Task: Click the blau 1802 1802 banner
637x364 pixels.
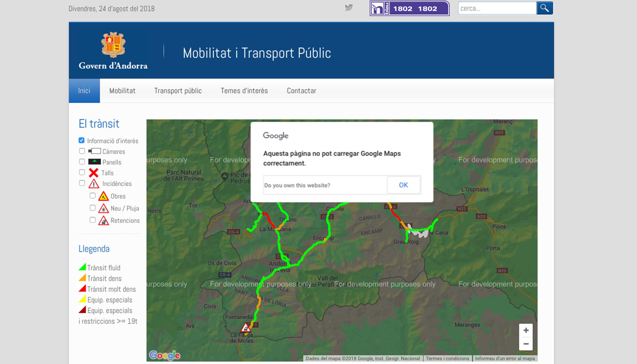Action: (409, 8)
